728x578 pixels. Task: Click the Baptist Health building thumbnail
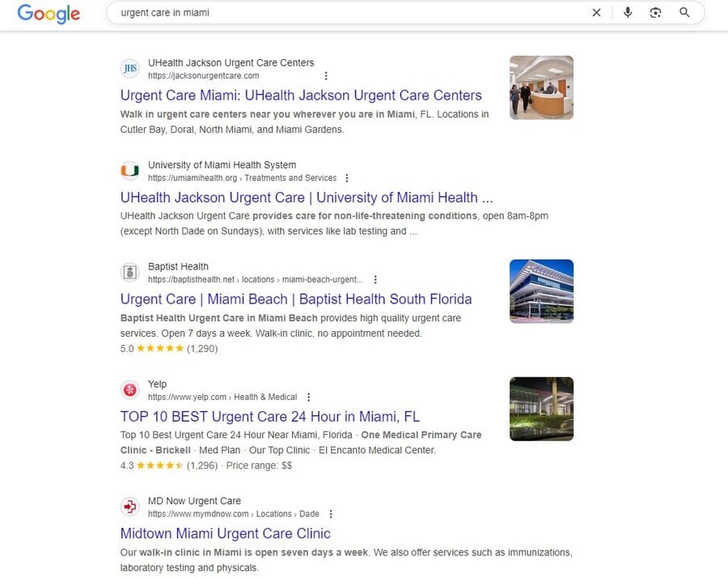point(541,291)
